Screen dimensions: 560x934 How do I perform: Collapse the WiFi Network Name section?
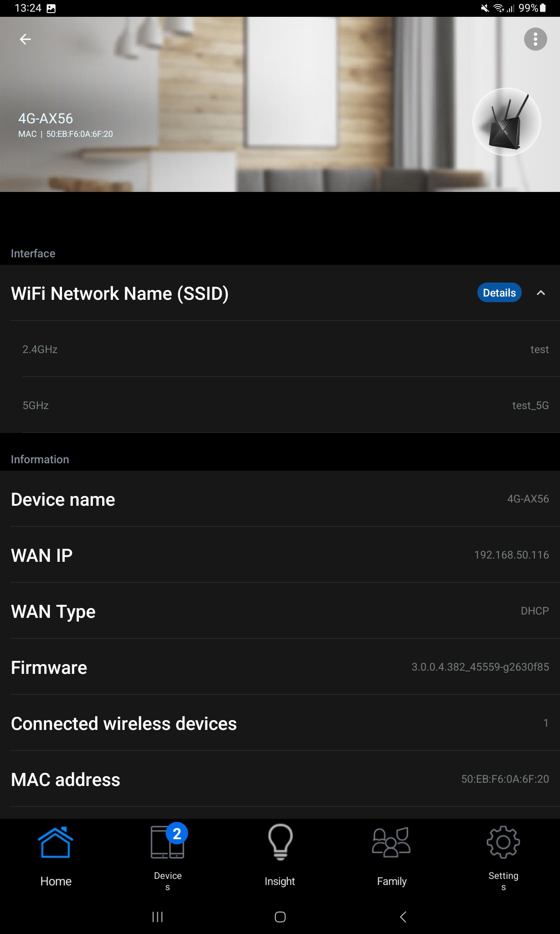pyautogui.click(x=541, y=293)
